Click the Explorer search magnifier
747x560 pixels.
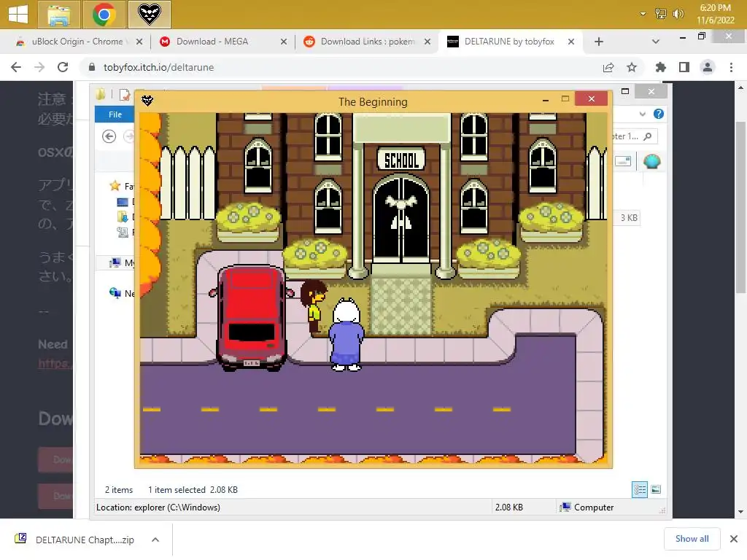click(x=648, y=136)
